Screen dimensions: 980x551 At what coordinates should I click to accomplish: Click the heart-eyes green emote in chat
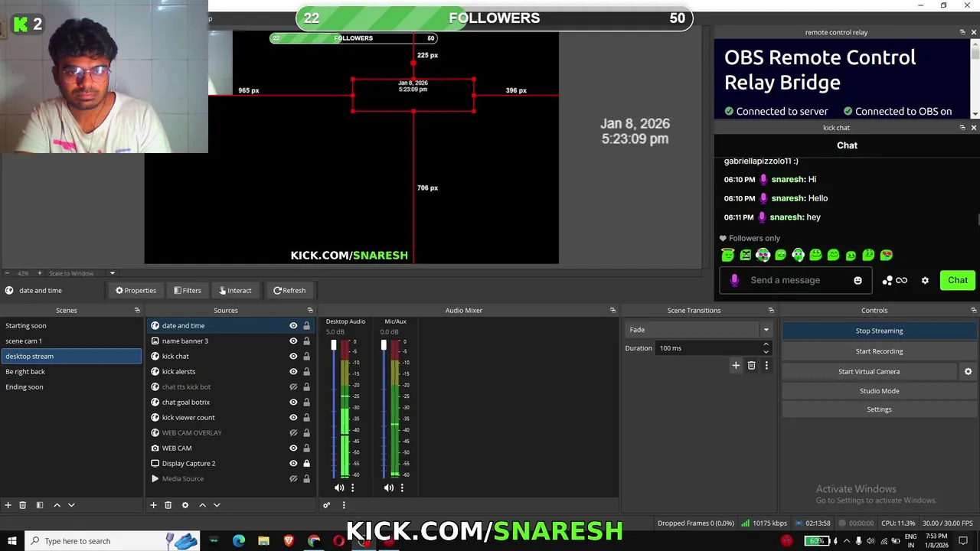point(887,255)
